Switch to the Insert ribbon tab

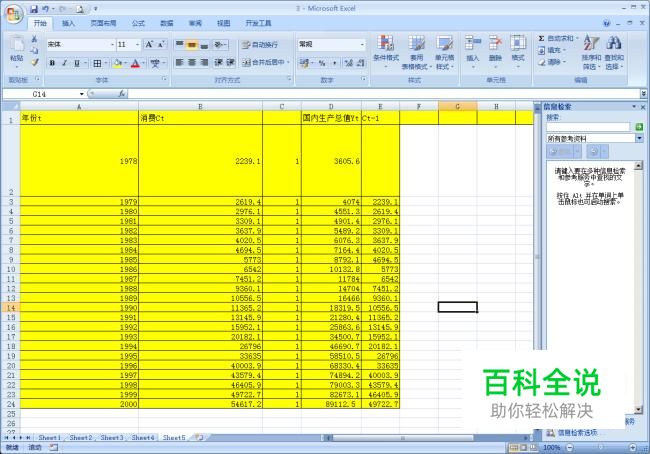click(x=68, y=23)
